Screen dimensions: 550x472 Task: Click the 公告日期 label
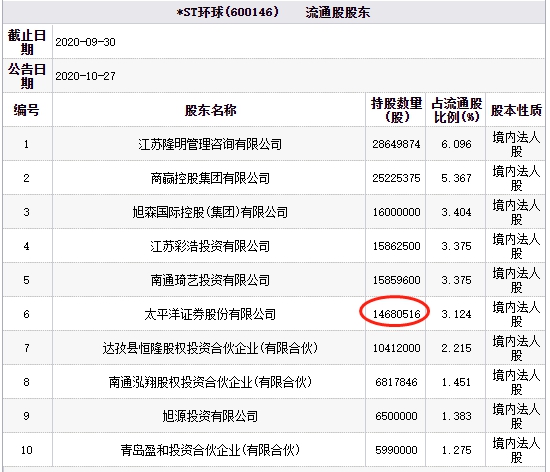27,76
